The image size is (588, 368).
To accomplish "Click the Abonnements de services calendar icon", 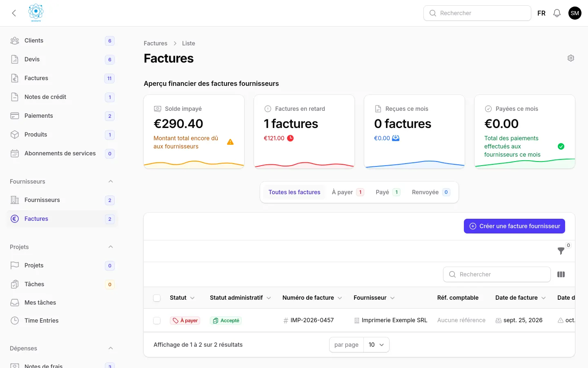I will (15, 153).
